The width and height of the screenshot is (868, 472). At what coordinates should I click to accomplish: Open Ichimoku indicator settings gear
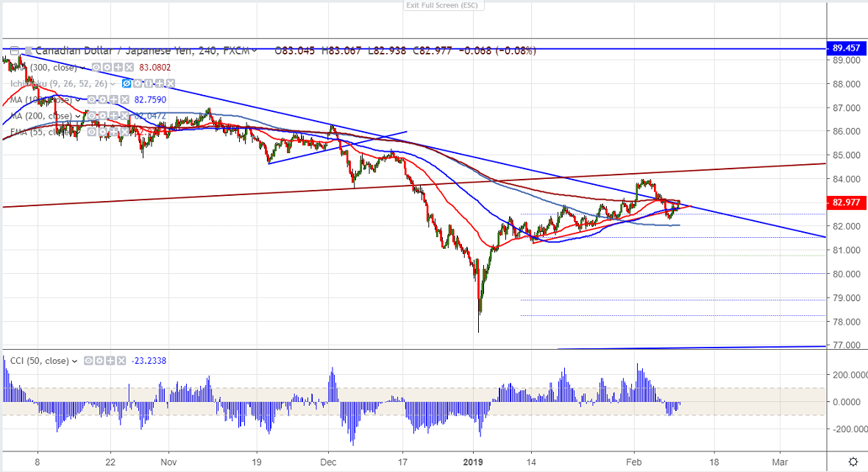[138, 84]
